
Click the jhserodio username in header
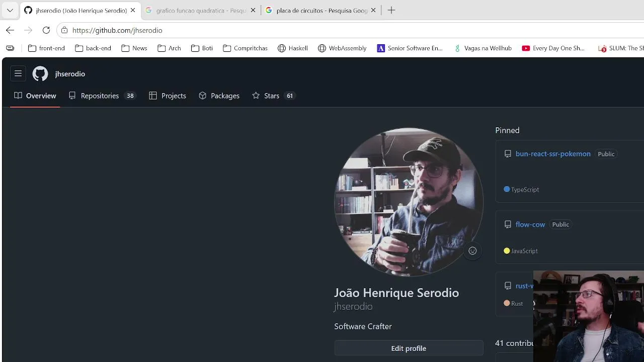(70, 74)
